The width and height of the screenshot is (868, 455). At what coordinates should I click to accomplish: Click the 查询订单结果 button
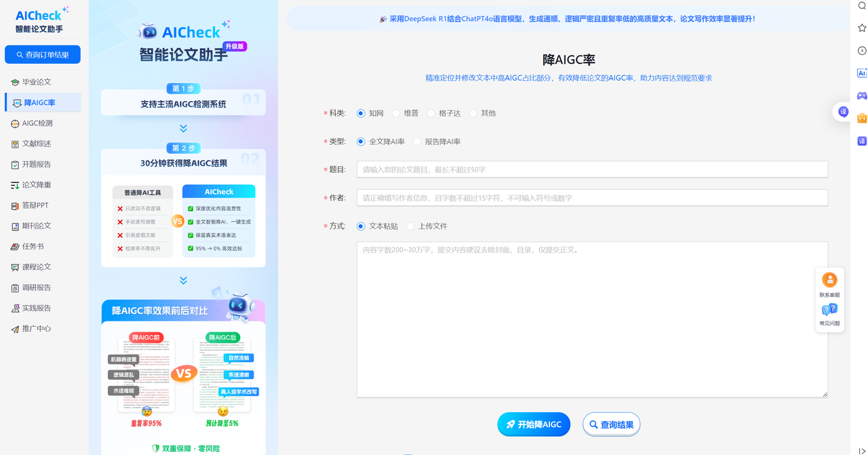43,54
